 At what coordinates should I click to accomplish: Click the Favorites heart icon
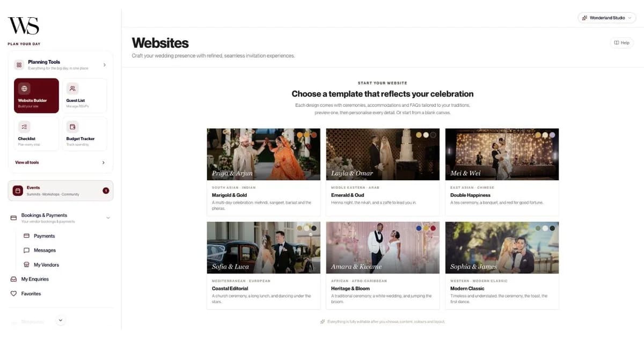(14, 294)
